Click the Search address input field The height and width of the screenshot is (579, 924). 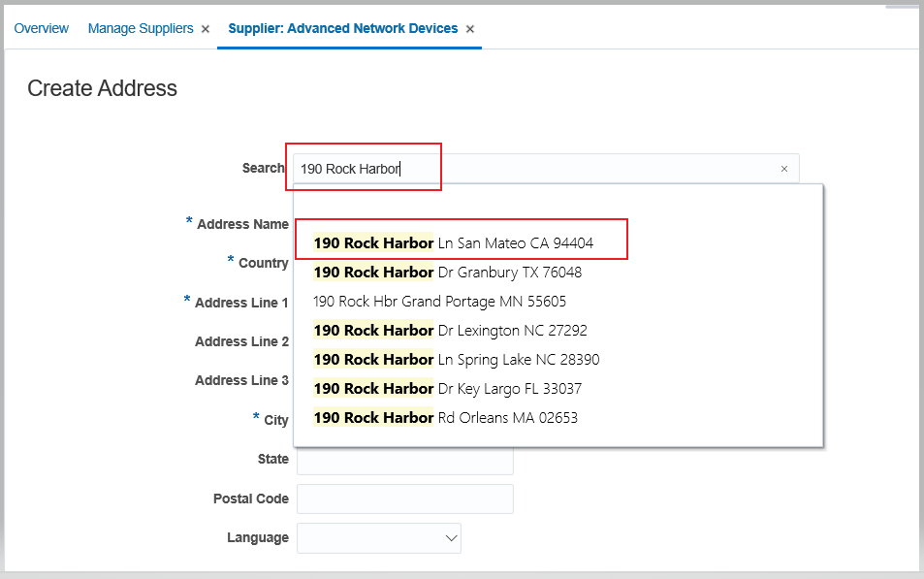coord(533,169)
